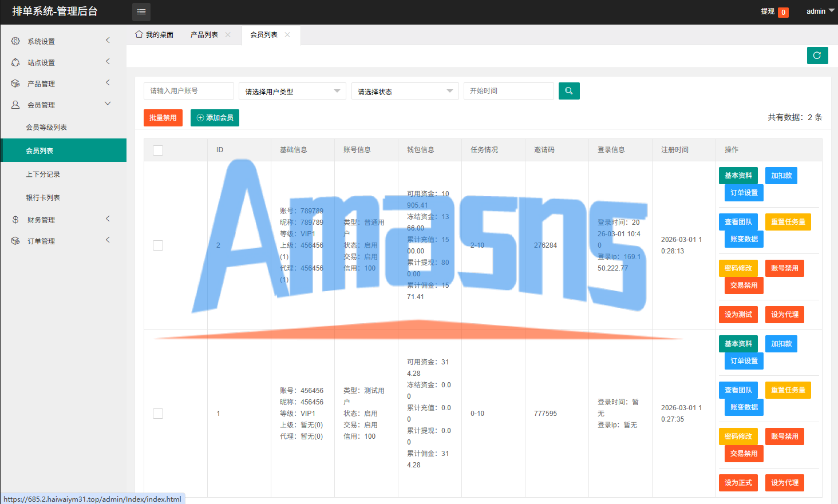
Task: Focus the 开始时间 date input
Action: click(509, 91)
